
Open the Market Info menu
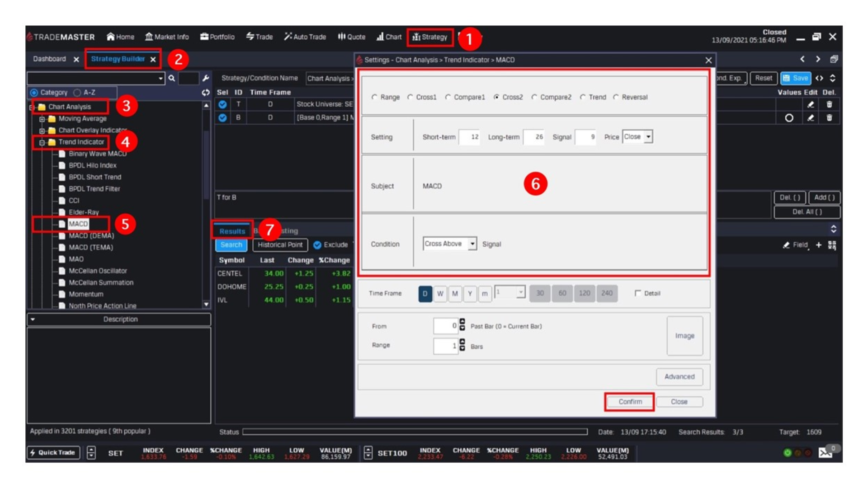click(167, 37)
